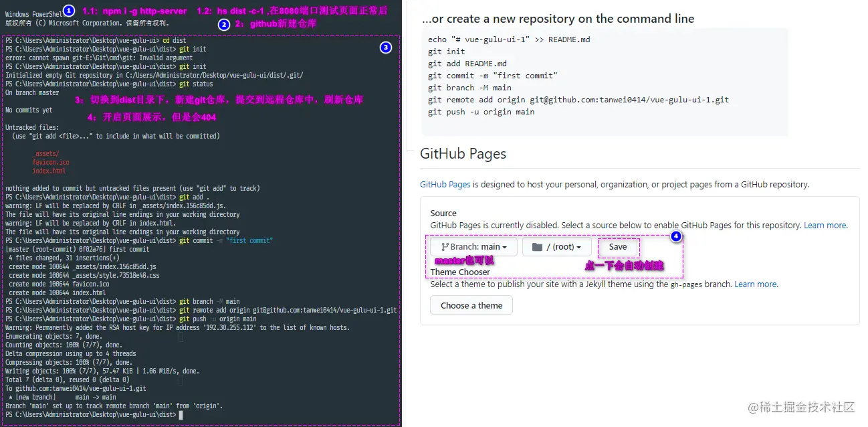
Task: Click the 'GitHub Pages' section heading
Action: (x=463, y=154)
